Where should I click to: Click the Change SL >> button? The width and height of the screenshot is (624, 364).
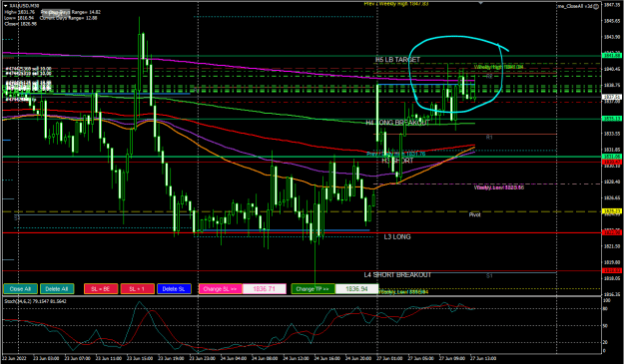220,289
